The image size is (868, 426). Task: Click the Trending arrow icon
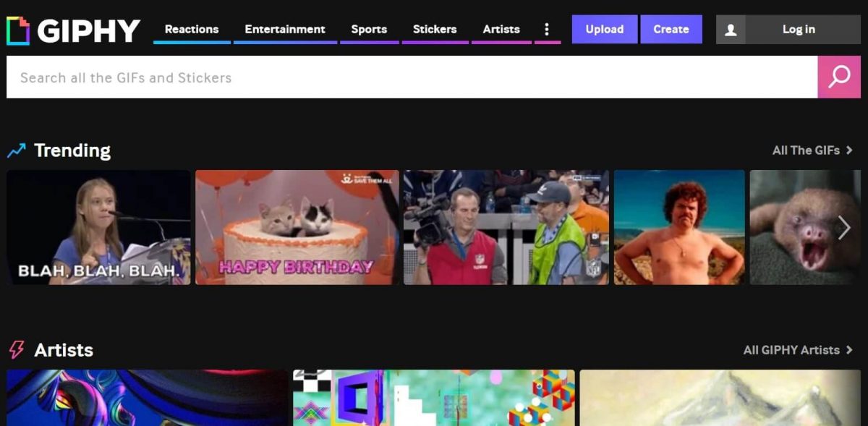coord(17,149)
